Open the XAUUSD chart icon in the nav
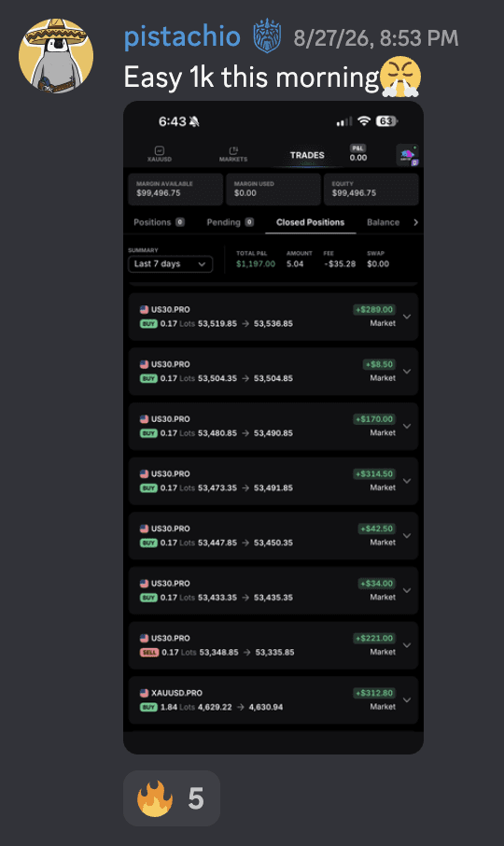The width and height of the screenshot is (504, 846). tap(159, 154)
